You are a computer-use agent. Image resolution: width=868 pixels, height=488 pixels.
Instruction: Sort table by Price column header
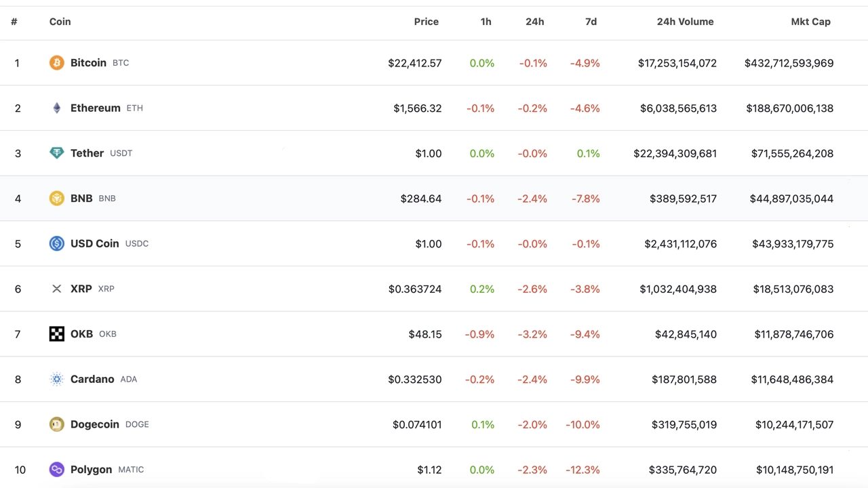(x=427, y=22)
